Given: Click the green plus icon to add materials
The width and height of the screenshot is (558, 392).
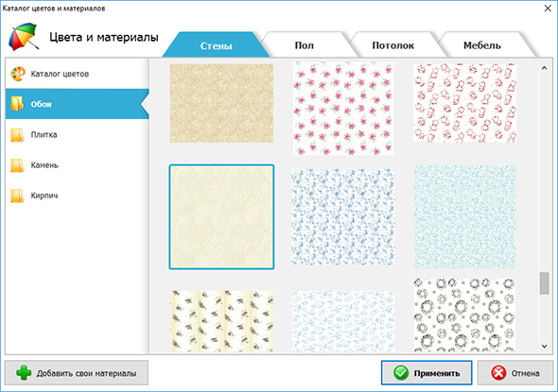Looking at the screenshot, I should [24, 373].
